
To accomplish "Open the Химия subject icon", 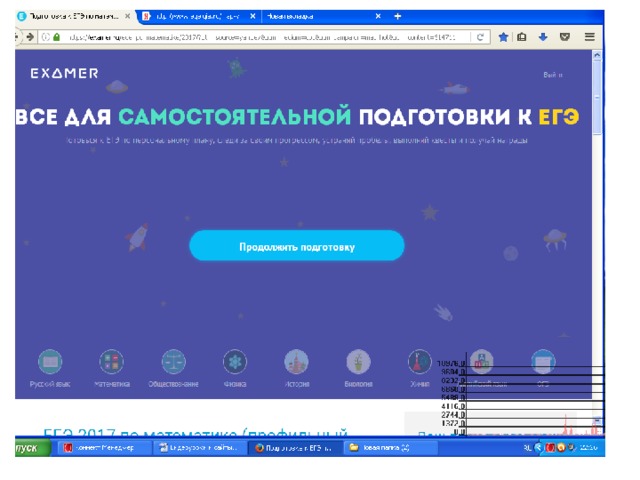I will [419, 362].
